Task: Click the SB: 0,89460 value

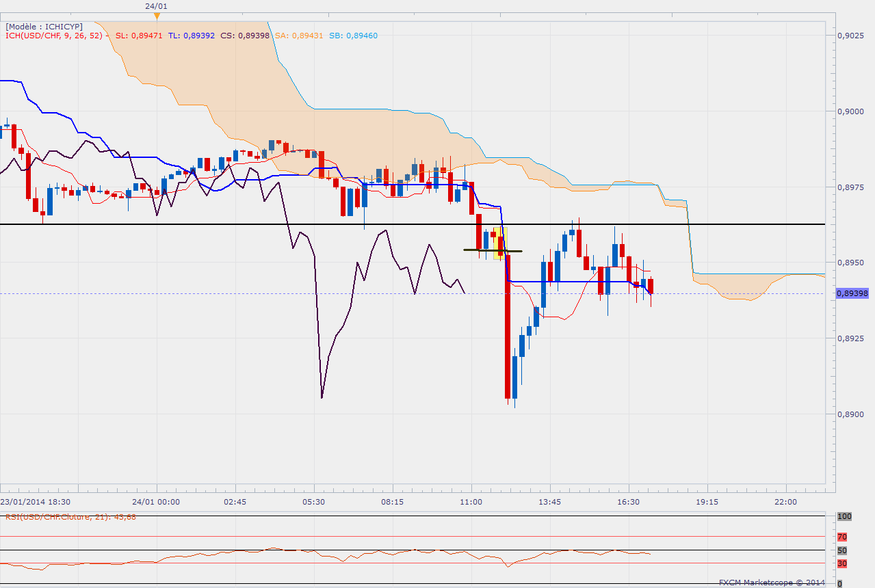Action: 352,36
